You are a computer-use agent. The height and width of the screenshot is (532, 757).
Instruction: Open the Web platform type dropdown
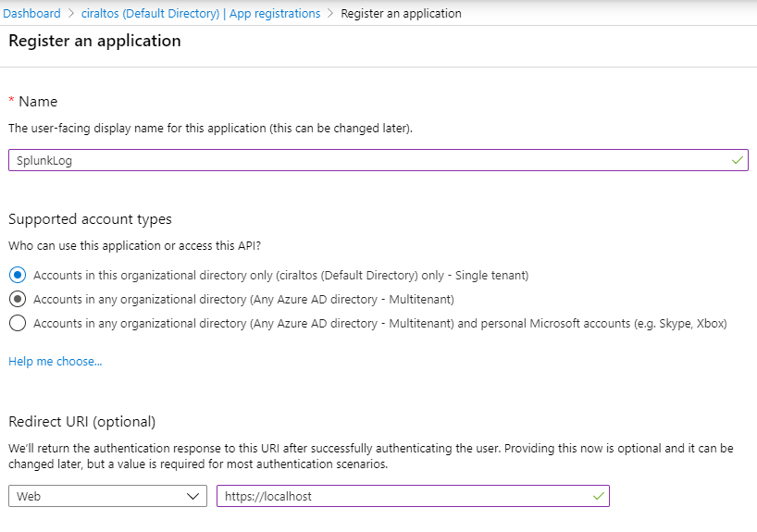coord(107,496)
